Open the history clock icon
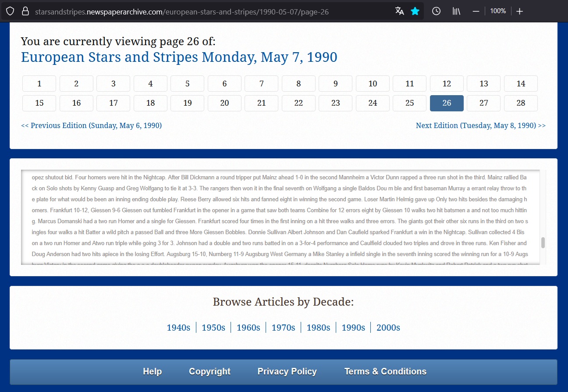568x392 pixels. click(436, 11)
